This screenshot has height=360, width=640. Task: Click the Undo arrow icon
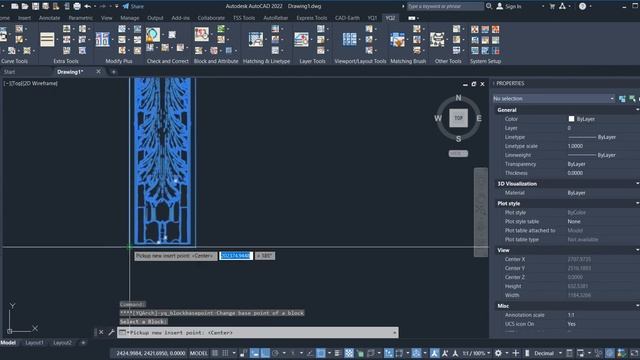pos(87,6)
